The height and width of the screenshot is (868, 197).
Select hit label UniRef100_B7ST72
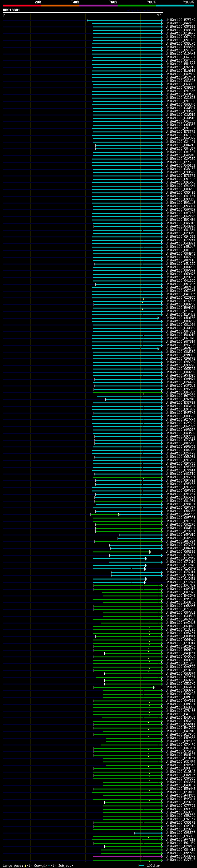(180, 132)
